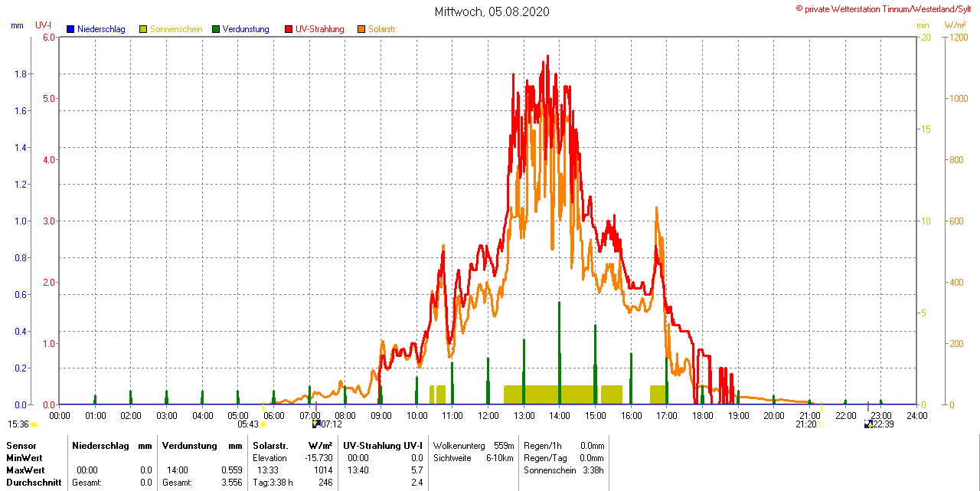
Task: Click the orange Solarstr. legend swatch
Action: [361, 29]
